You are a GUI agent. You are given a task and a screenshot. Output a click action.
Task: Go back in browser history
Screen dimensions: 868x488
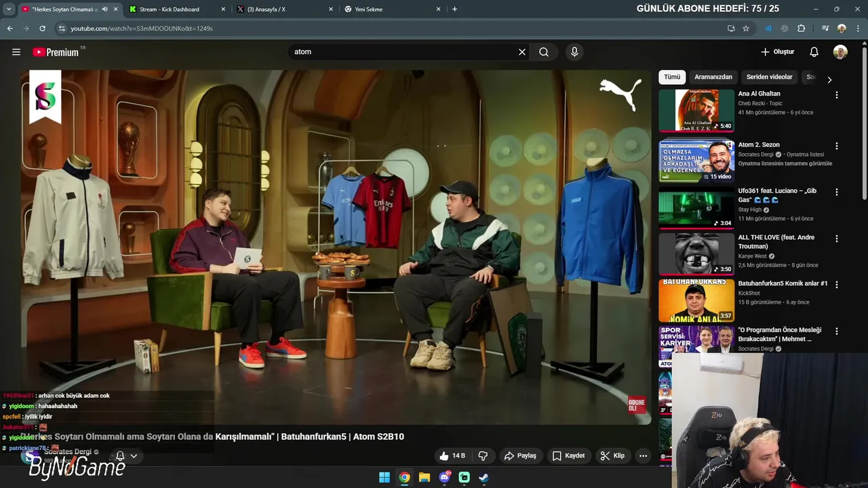9,28
